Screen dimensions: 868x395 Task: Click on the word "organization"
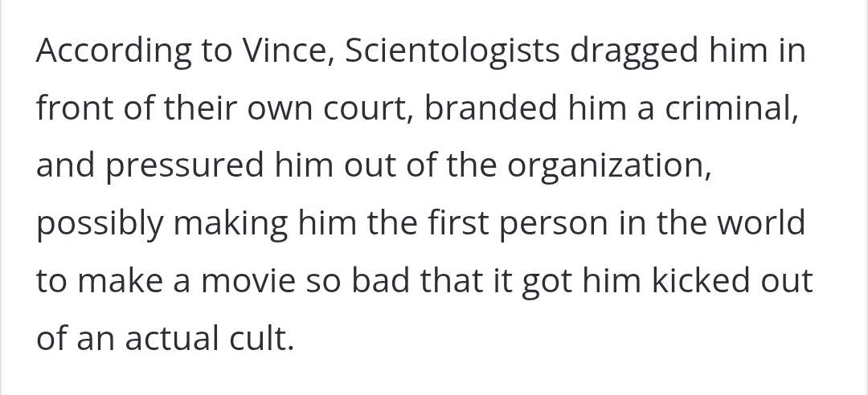(606, 166)
